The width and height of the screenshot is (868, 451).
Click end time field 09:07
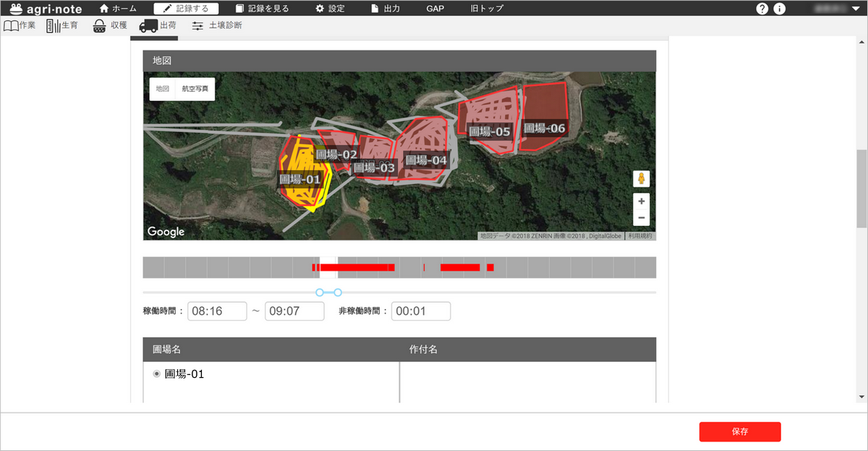coord(294,311)
